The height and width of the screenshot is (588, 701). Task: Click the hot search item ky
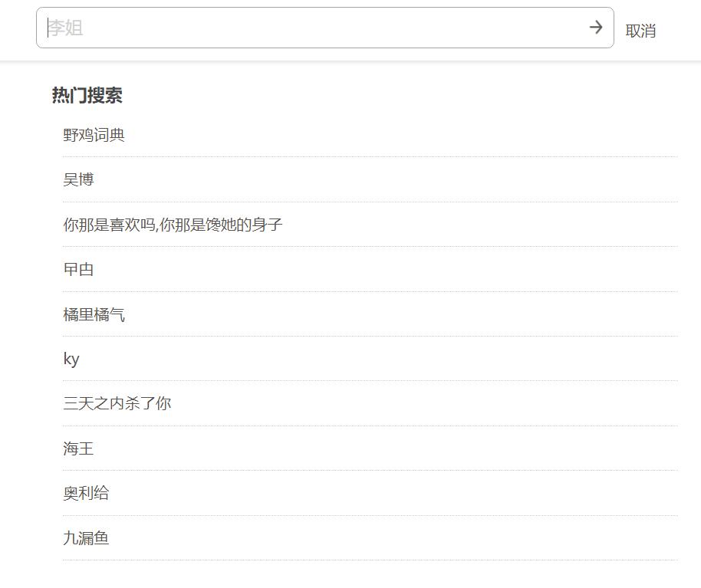click(72, 358)
